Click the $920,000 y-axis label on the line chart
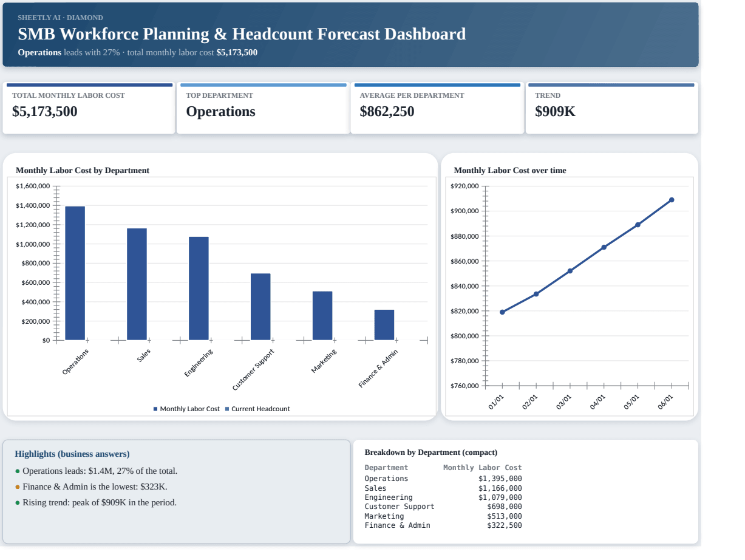 (464, 186)
